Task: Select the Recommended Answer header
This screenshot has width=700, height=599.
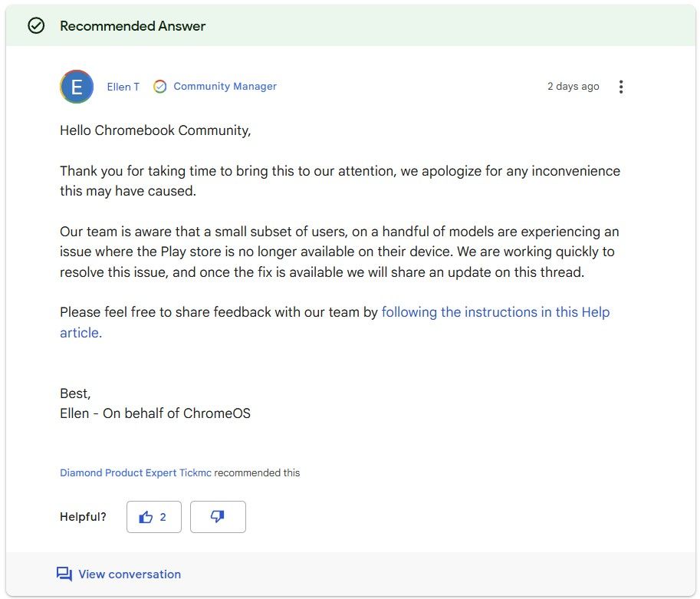Action: click(133, 25)
